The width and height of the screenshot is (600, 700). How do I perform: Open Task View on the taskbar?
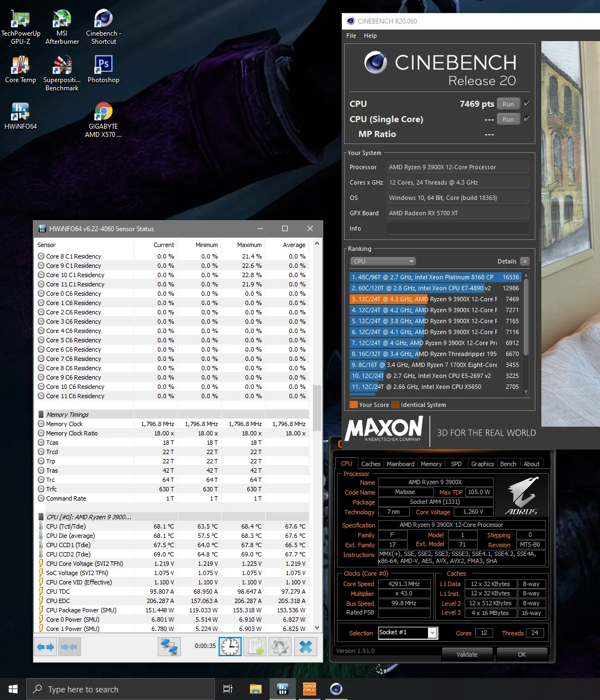(228, 689)
